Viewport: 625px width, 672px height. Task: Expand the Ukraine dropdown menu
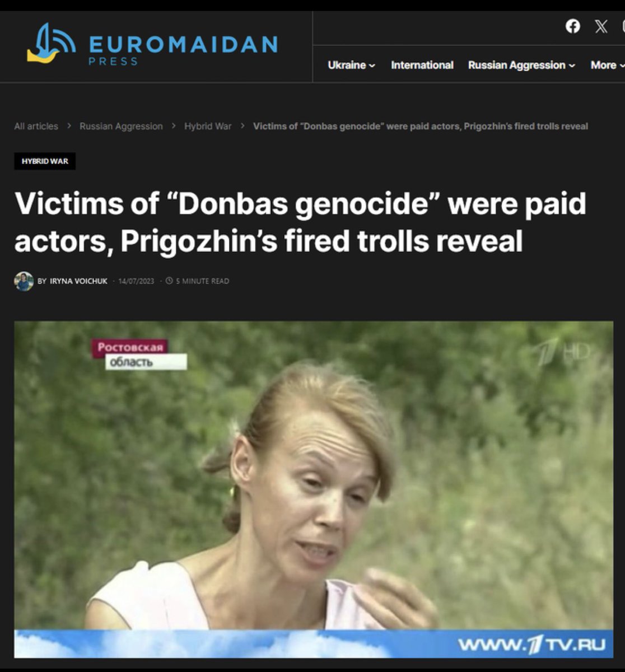tap(351, 65)
